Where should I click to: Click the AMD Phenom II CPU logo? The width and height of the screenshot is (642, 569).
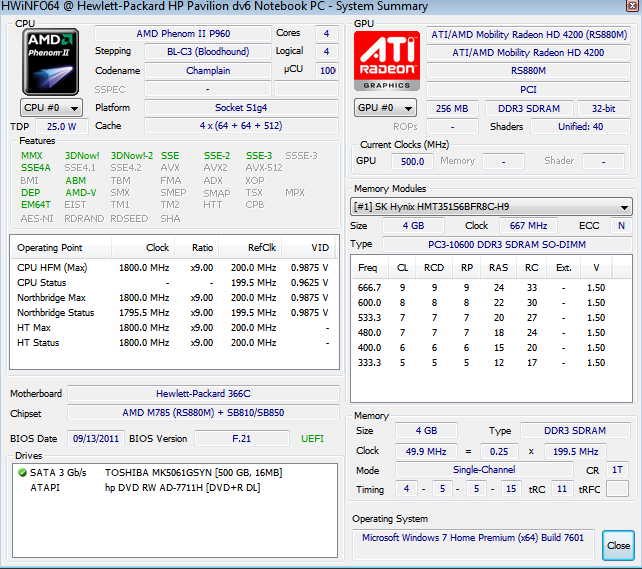pyautogui.click(x=50, y=62)
